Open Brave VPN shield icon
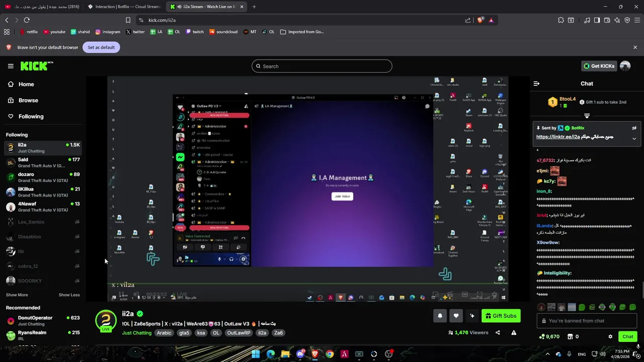The height and width of the screenshot is (362, 644). tap(627, 20)
